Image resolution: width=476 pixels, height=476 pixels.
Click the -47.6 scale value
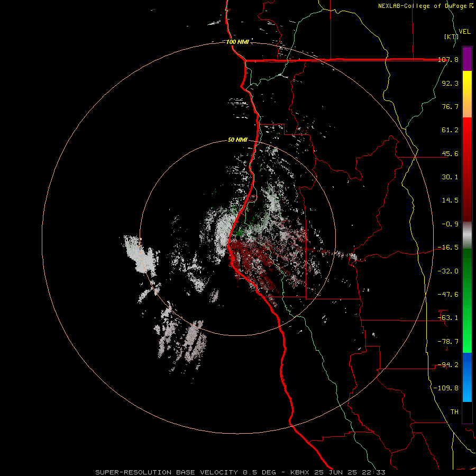coord(448,295)
